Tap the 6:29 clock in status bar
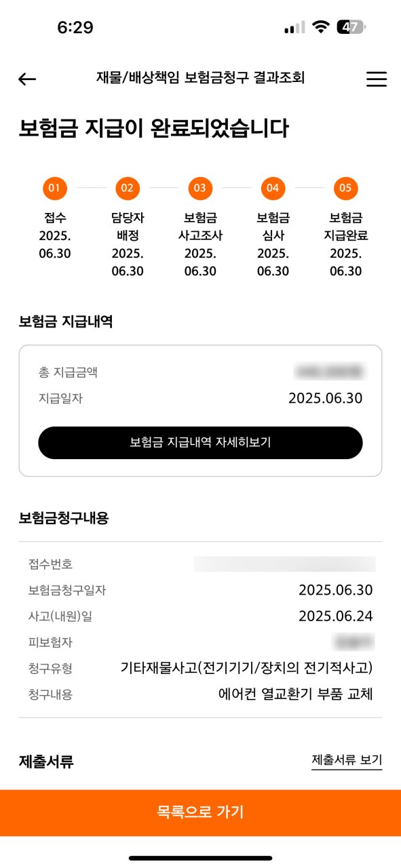401x868 pixels. tap(75, 27)
